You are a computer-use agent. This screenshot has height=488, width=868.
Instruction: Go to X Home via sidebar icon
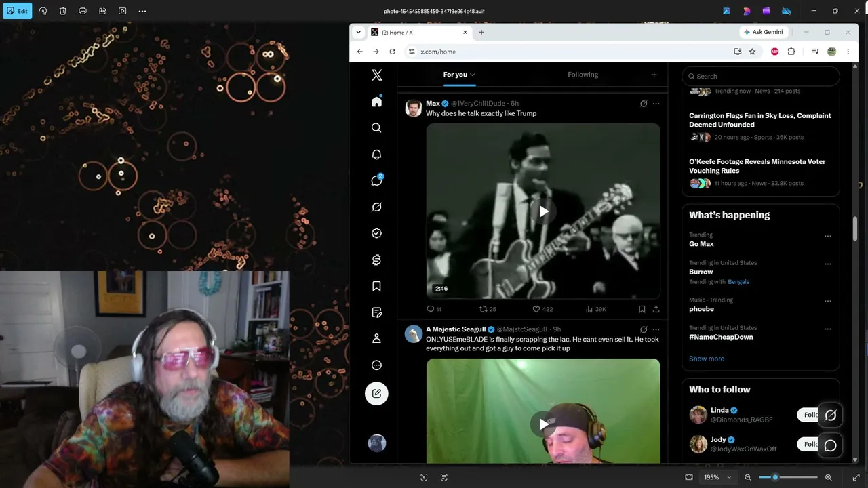click(x=377, y=102)
